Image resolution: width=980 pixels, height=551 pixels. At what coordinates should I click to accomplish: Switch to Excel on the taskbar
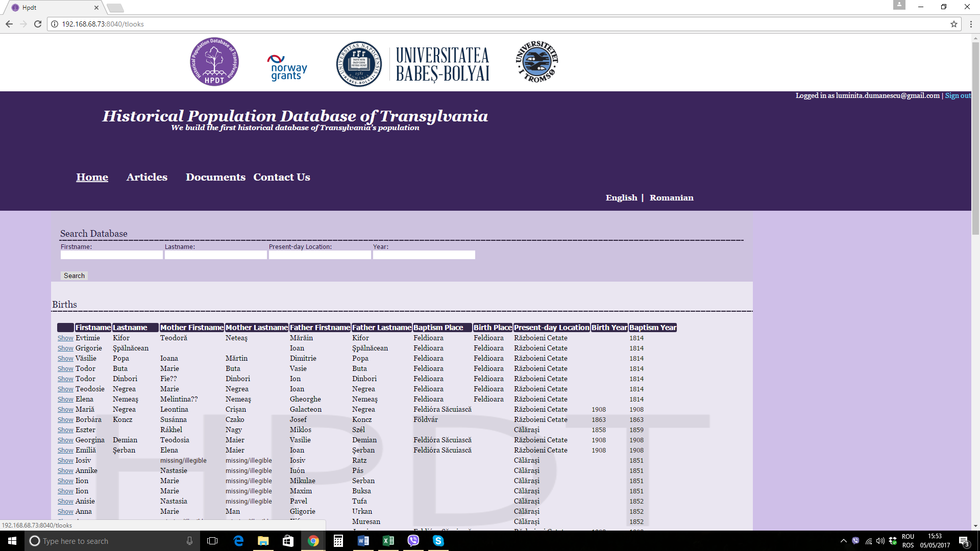[x=388, y=541]
